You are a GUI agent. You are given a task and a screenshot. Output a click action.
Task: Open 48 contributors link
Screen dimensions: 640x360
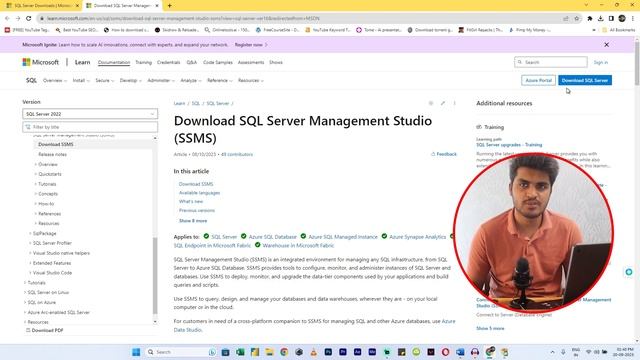click(x=237, y=154)
